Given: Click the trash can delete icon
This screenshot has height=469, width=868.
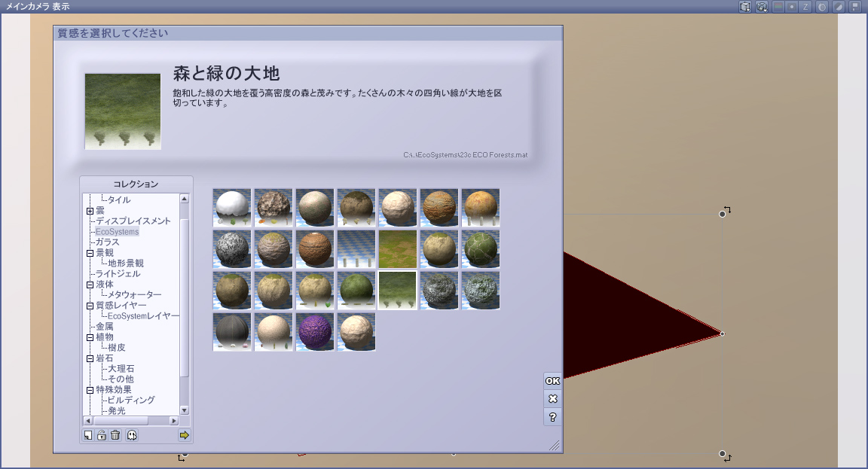Looking at the screenshot, I should click(115, 435).
